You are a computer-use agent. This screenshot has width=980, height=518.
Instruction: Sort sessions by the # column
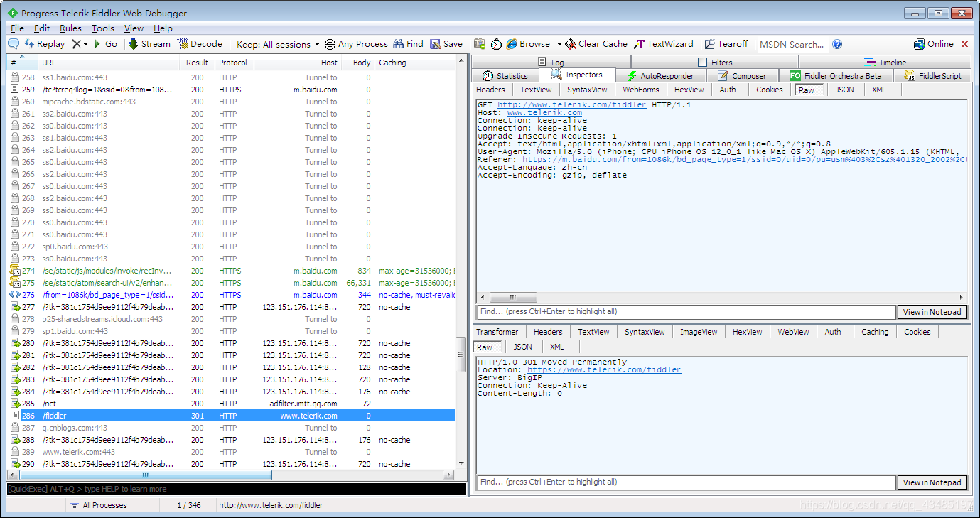22,63
